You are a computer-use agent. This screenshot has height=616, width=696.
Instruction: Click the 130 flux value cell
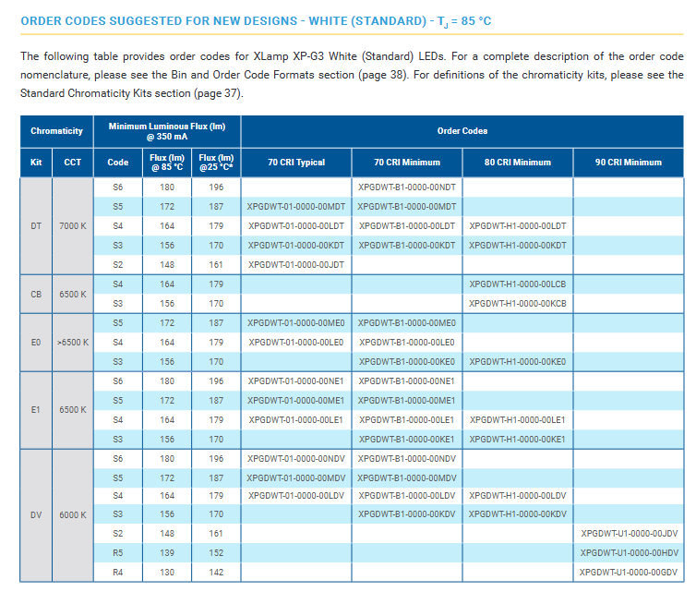167,573
